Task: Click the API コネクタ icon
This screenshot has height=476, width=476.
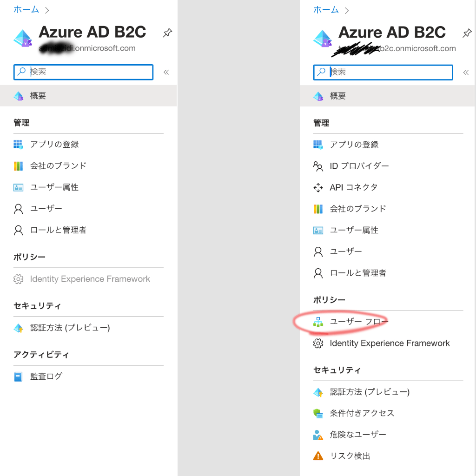Action: click(318, 187)
